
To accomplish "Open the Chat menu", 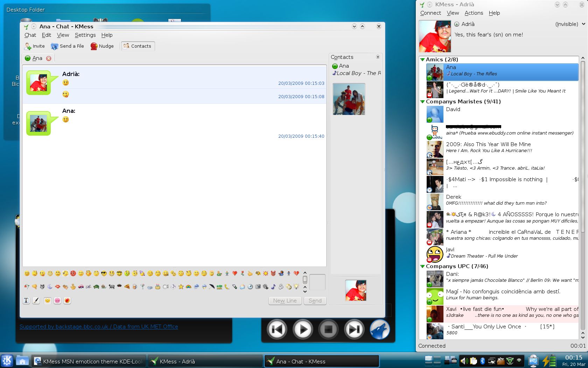I will (30, 35).
